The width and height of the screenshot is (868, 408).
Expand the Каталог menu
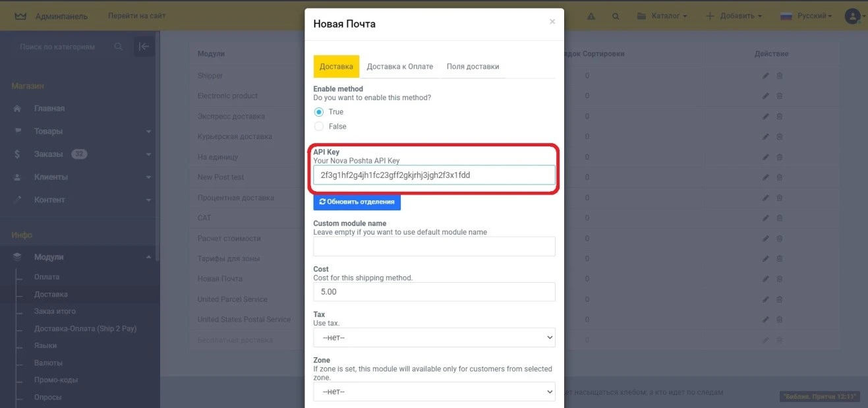[662, 16]
